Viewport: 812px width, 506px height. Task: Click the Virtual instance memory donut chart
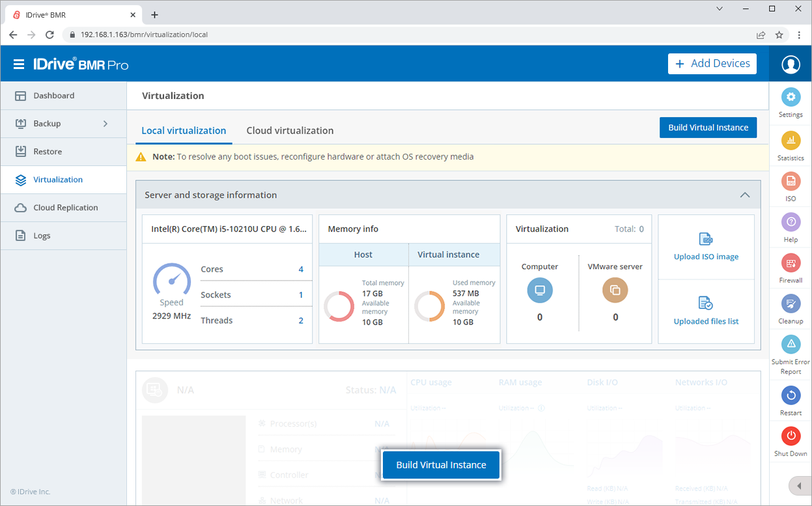429,306
